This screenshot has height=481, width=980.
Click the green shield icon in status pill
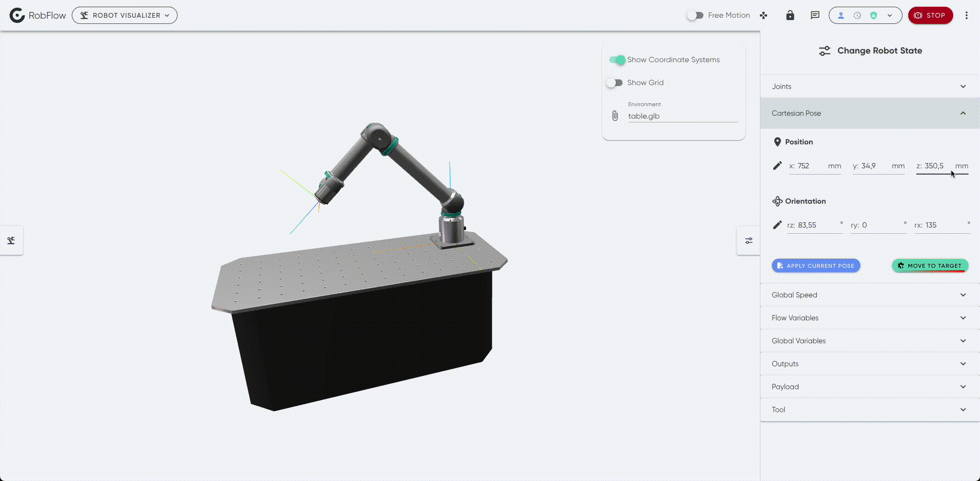point(873,15)
